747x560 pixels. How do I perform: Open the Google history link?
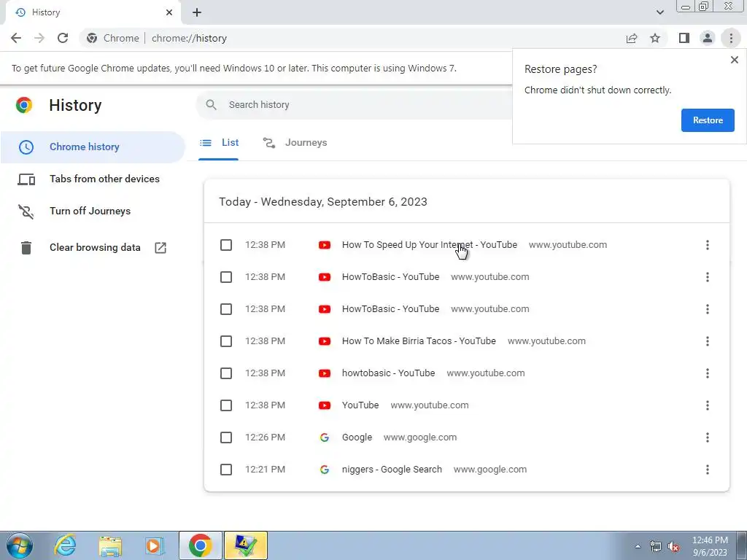(x=357, y=437)
